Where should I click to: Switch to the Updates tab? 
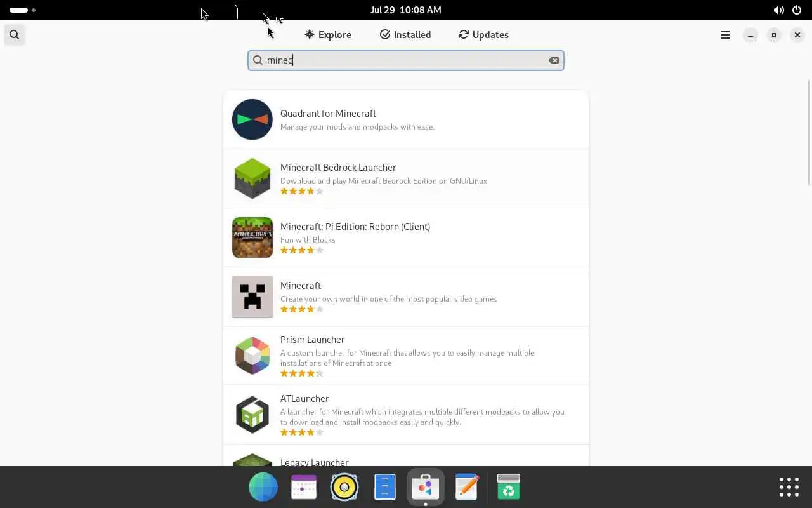(483, 35)
